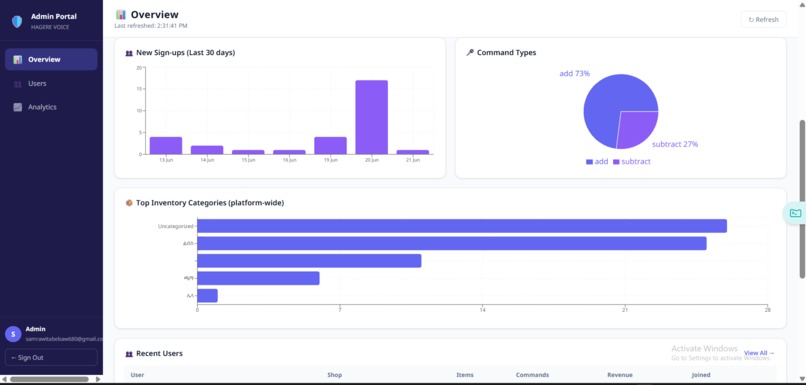Click the Overview chart icon in sidebar
The image size is (806, 385).
pyautogui.click(x=17, y=60)
